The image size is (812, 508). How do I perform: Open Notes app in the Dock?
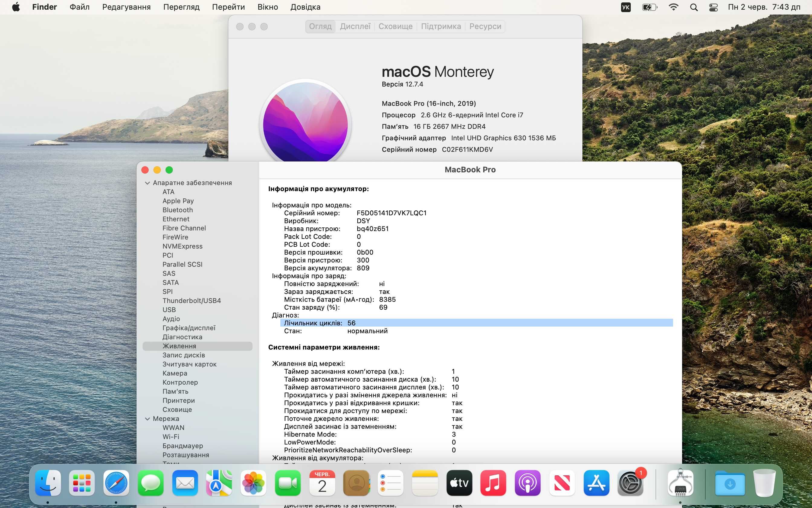[x=425, y=483]
